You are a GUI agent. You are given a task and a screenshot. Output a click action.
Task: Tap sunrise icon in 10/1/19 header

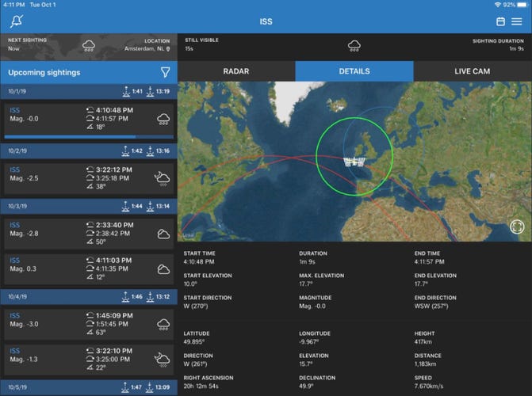point(126,92)
